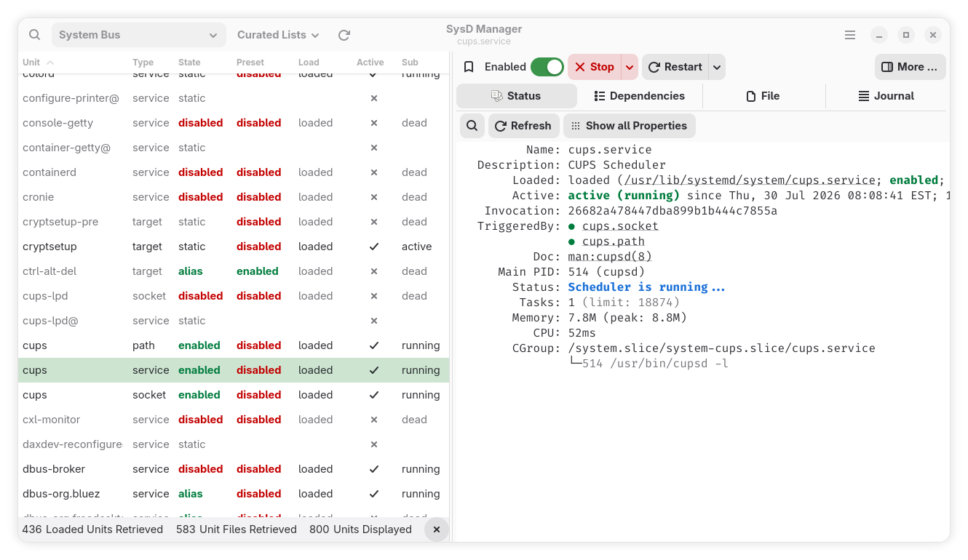Refresh the status view

tap(524, 126)
